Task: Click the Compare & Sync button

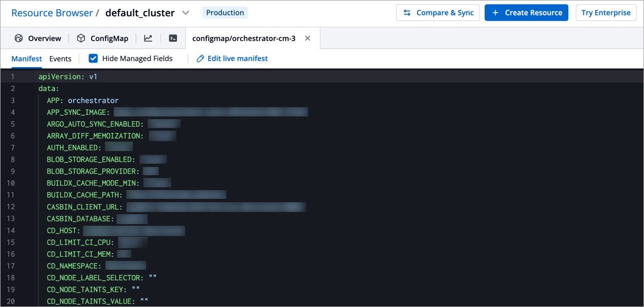Action: click(x=438, y=13)
